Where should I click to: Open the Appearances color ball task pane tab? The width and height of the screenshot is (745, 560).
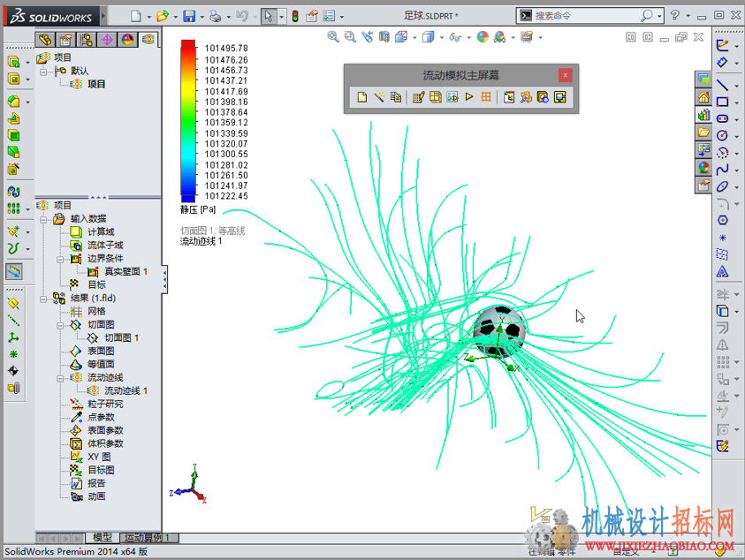click(703, 167)
